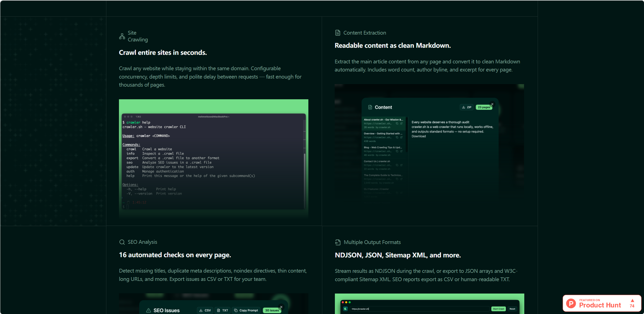Click the Multiple Output Formats export icon
644x314 pixels.
click(x=338, y=242)
